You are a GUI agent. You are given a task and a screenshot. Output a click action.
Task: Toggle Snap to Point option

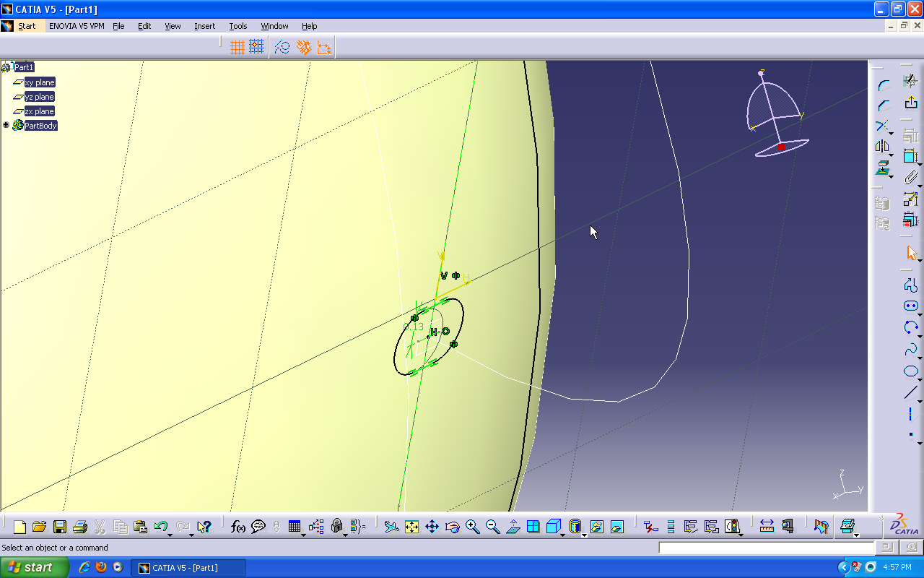point(256,48)
